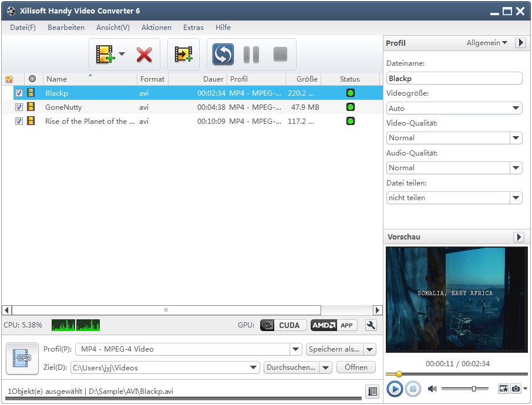Sort the list by Format column
This screenshot has width=532, height=405.
coord(152,79)
